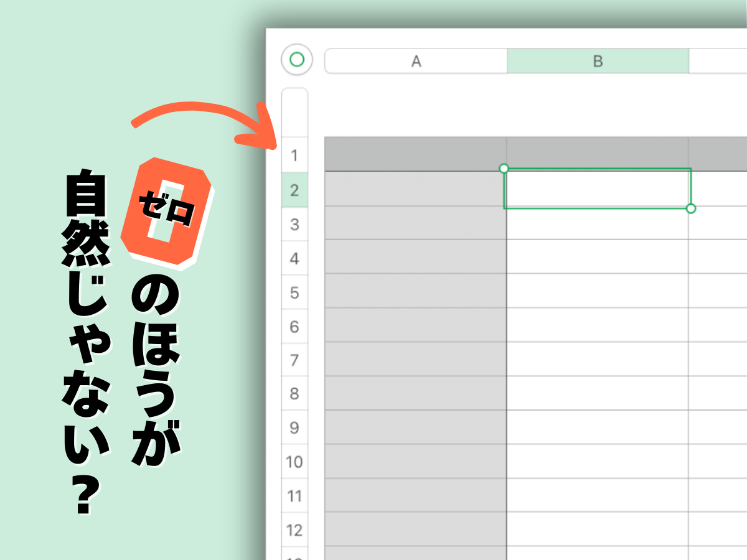
Task: Select row 6 header
Action: coord(295,327)
